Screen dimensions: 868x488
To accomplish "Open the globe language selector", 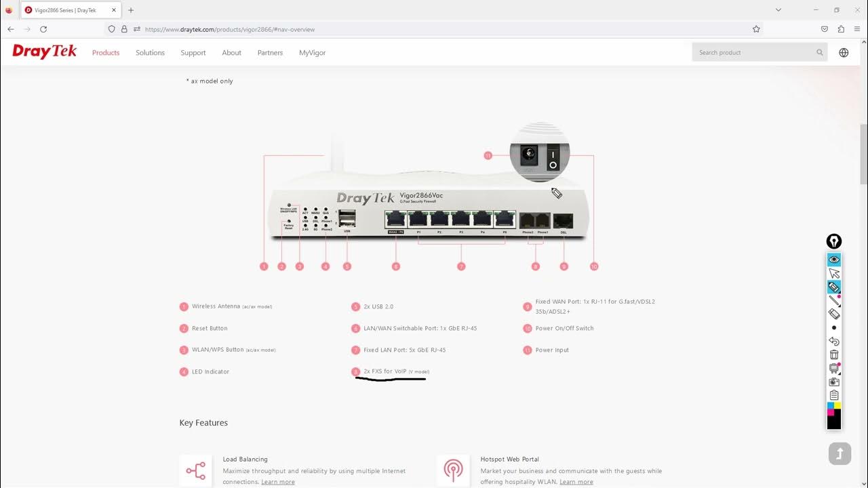I will pos(844,52).
